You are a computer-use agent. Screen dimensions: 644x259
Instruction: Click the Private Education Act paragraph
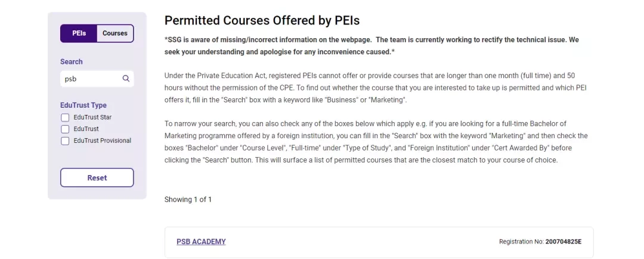(x=376, y=88)
